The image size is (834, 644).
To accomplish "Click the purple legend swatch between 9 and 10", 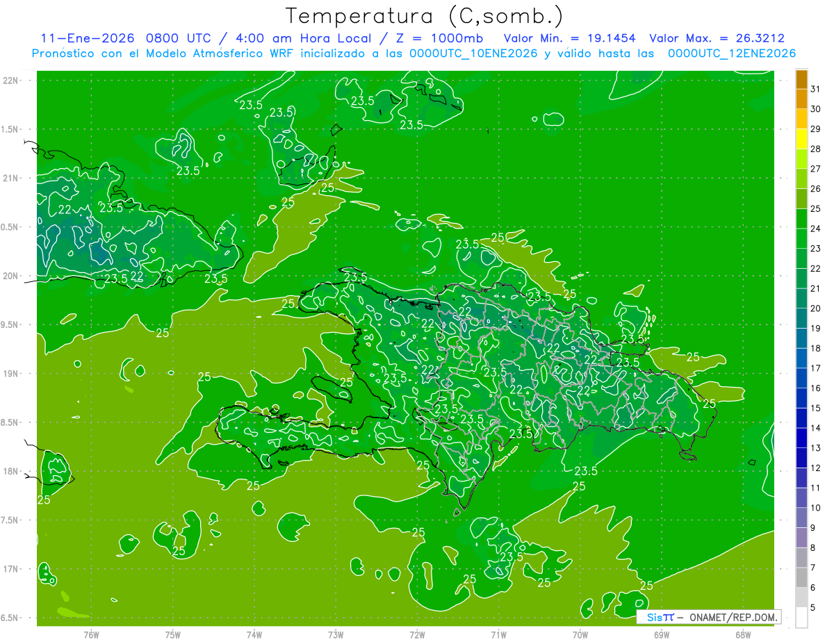I will [801, 518].
